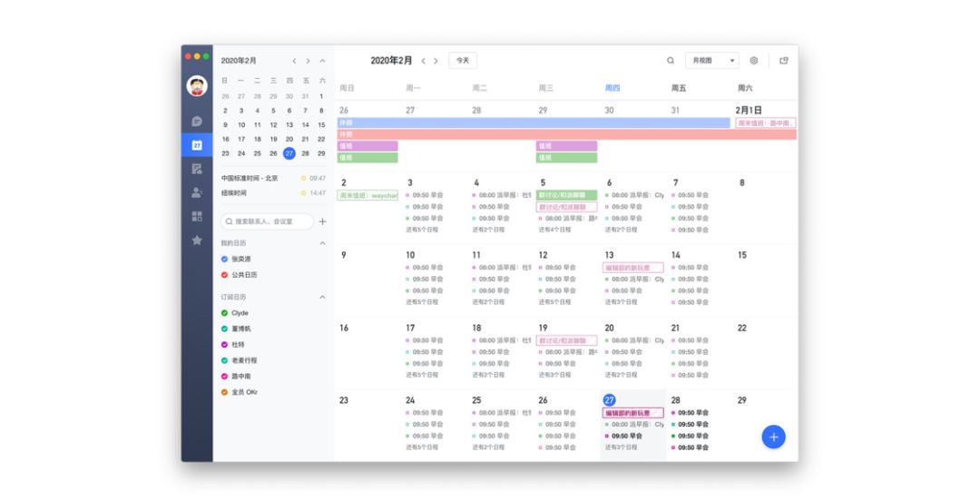Show 还有5个日程 on day 24
The image size is (980, 501).
pyautogui.click(x=423, y=447)
